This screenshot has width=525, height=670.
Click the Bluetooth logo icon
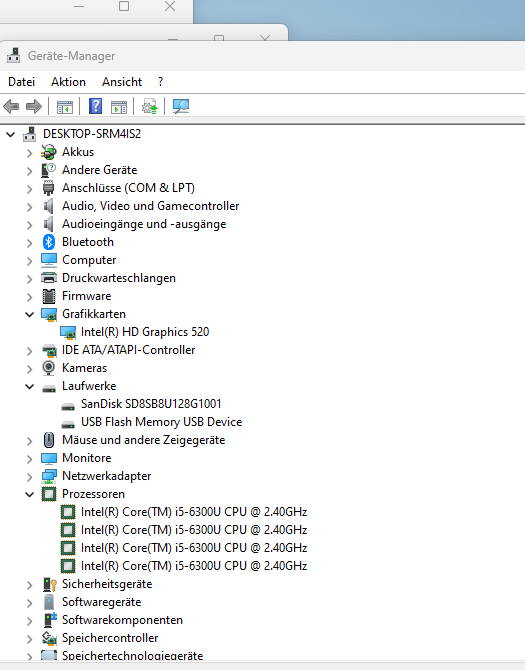click(x=49, y=242)
